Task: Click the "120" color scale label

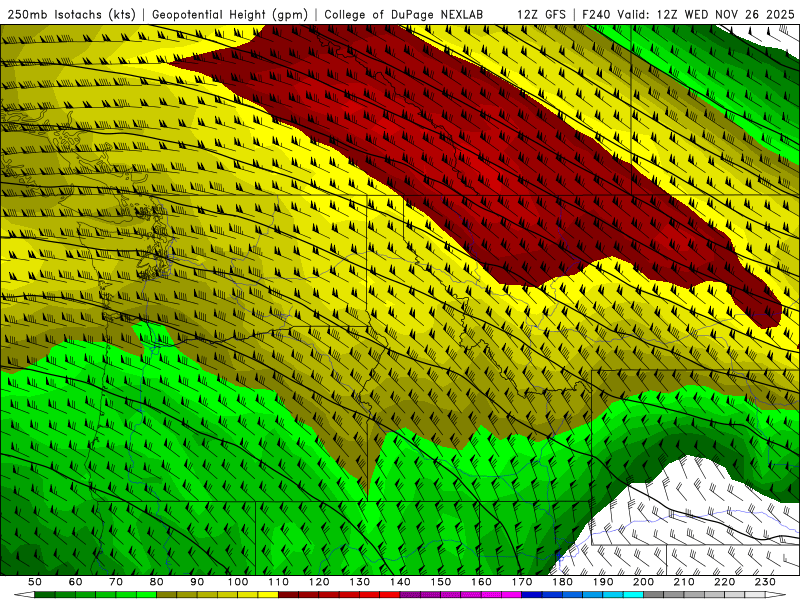Action: [x=319, y=582]
